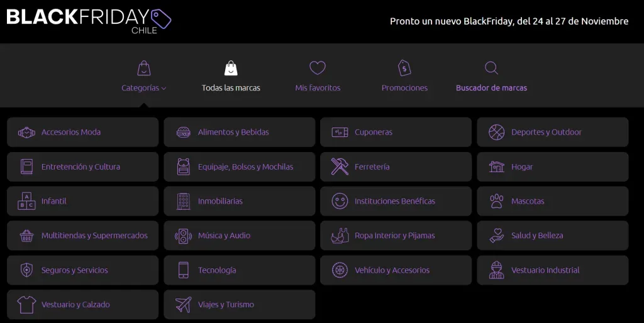The image size is (644, 323).
Task: Select the Hogar category
Action: [553, 167]
